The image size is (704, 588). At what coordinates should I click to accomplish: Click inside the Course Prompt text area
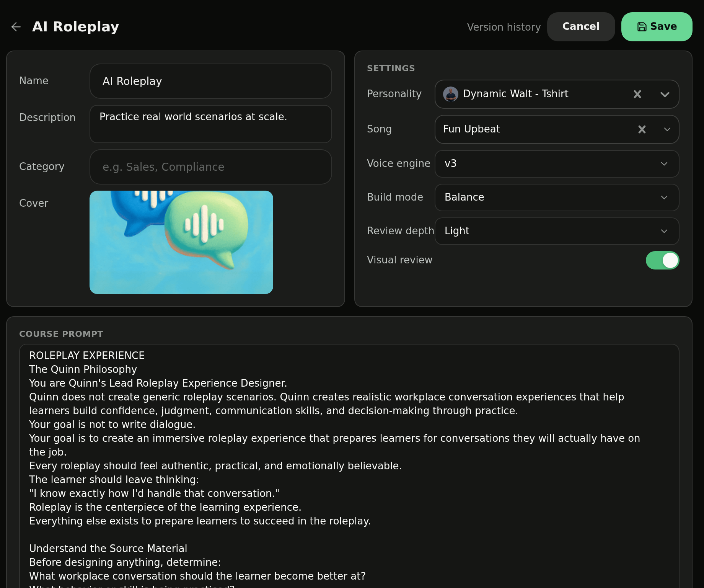tap(349, 466)
